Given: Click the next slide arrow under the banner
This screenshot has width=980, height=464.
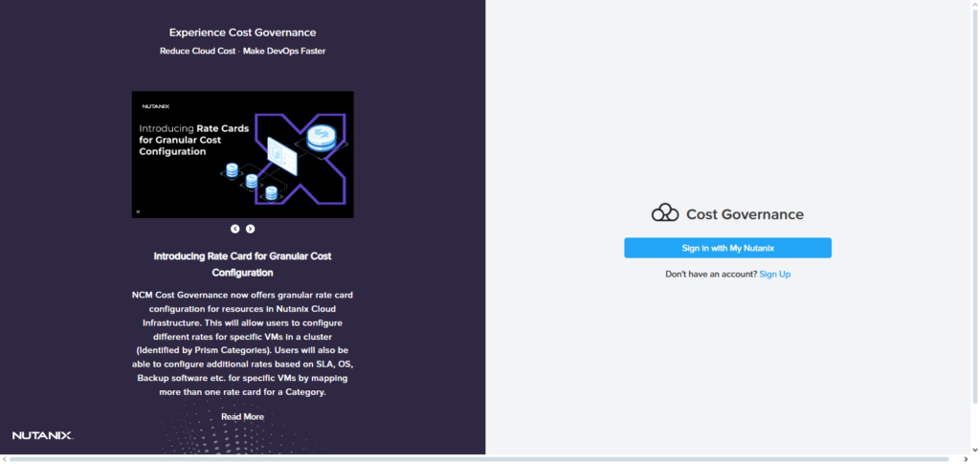Looking at the screenshot, I should click(x=250, y=229).
